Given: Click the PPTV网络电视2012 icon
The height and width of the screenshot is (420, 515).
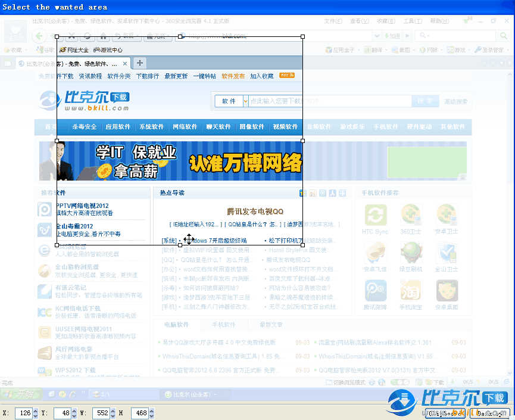Looking at the screenshot, I should (45, 209).
